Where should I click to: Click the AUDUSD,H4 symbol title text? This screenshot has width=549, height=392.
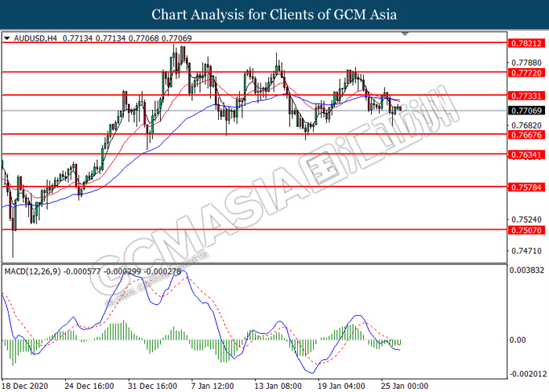[35, 38]
